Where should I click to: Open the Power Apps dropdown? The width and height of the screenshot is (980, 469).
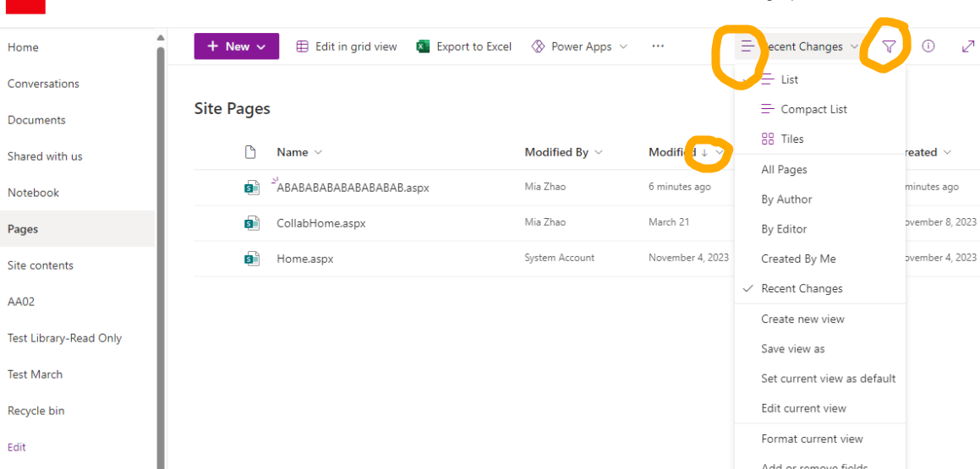coord(579,46)
